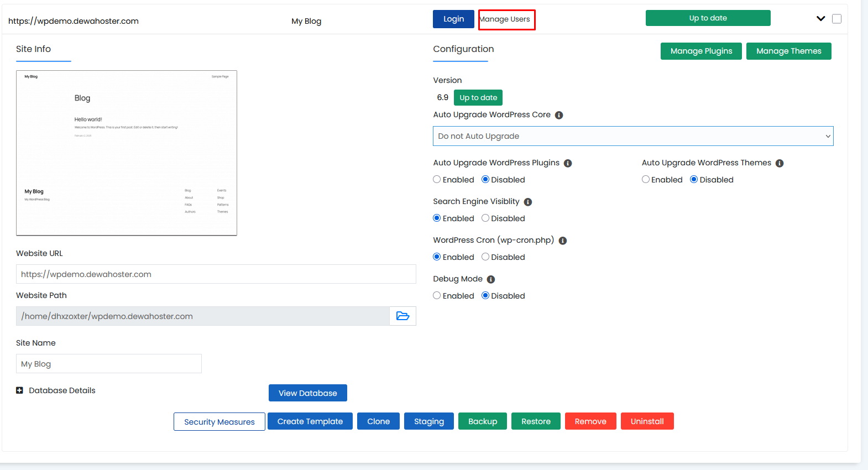Click the Debug Mode info icon
Image resolution: width=868 pixels, height=470 pixels.
pyautogui.click(x=491, y=279)
